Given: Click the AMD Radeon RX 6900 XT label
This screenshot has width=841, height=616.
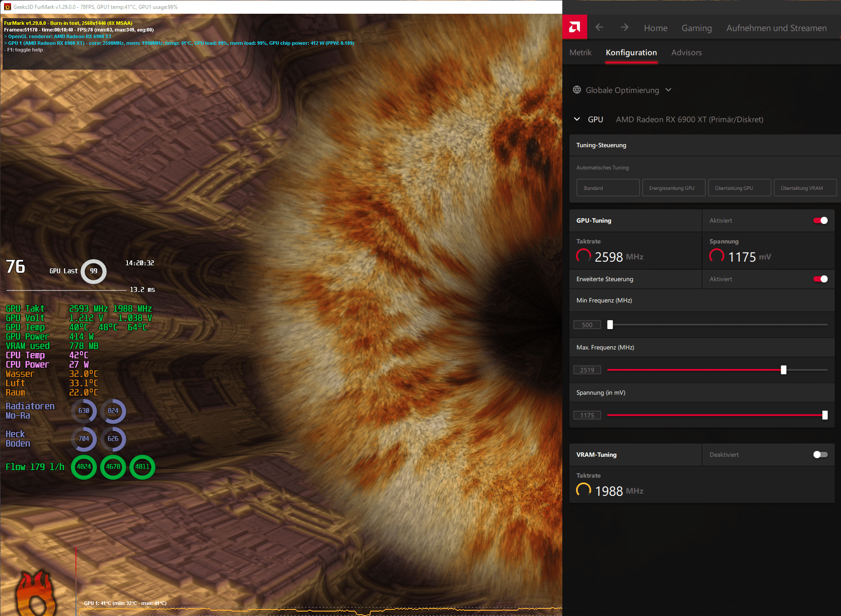Looking at the screenshot, I should (690, 119).
